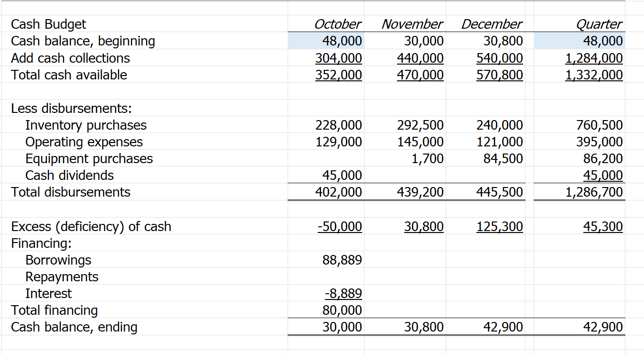
Task: Click the Cash dividends row label
Action: coord(69,175)
